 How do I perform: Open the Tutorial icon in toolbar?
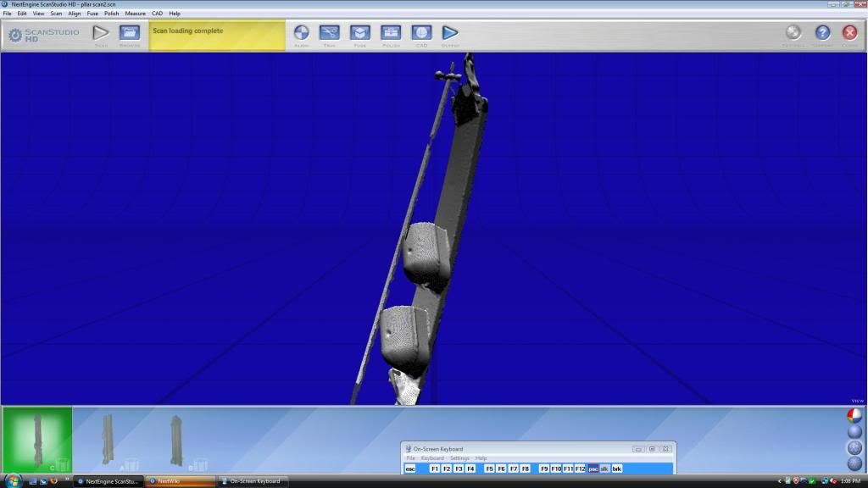tap(793, 33)
